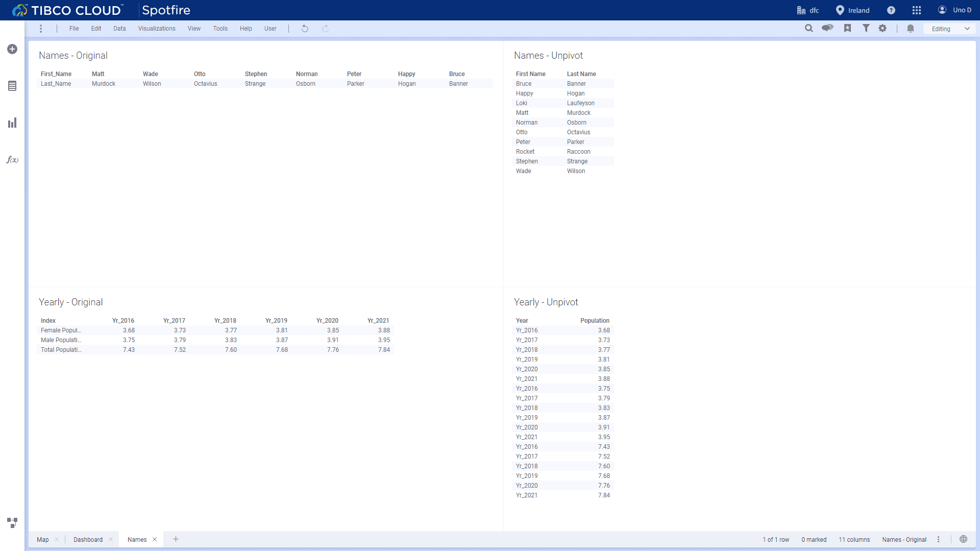Screen dimensions: 980x551
Task: Select the Rocket Raccoon row
Action: click(x=562, y=152)
